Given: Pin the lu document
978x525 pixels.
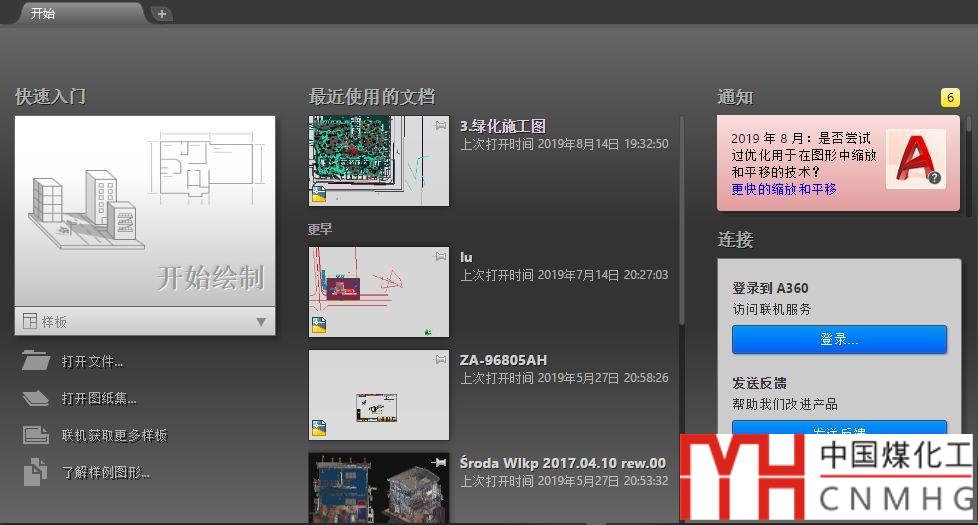Looking at the screenshot, I should point(440,256).
